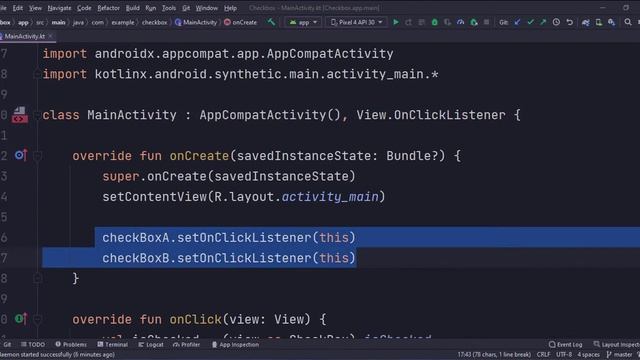Collapse the imports fold marker

37,74
